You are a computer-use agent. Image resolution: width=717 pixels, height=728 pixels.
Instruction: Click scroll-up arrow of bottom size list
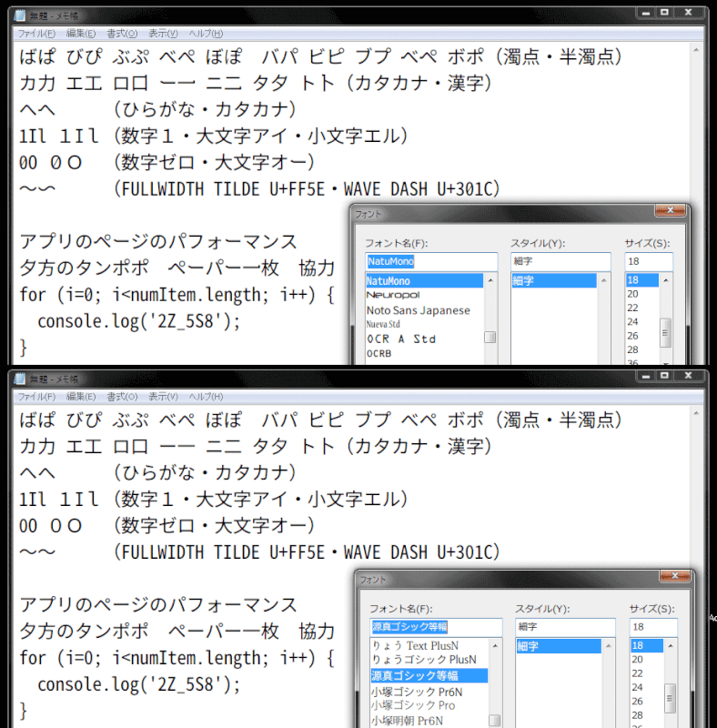670,646
